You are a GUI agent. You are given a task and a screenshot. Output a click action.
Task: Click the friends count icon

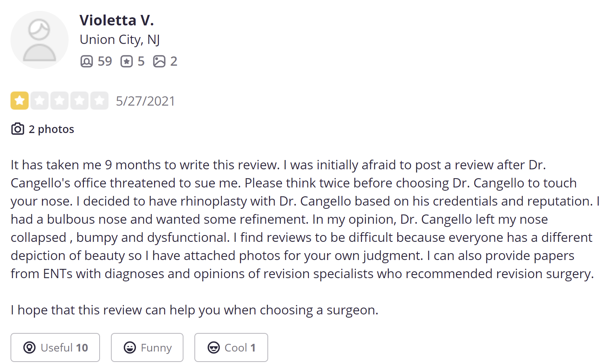click(x=86, y=61)
